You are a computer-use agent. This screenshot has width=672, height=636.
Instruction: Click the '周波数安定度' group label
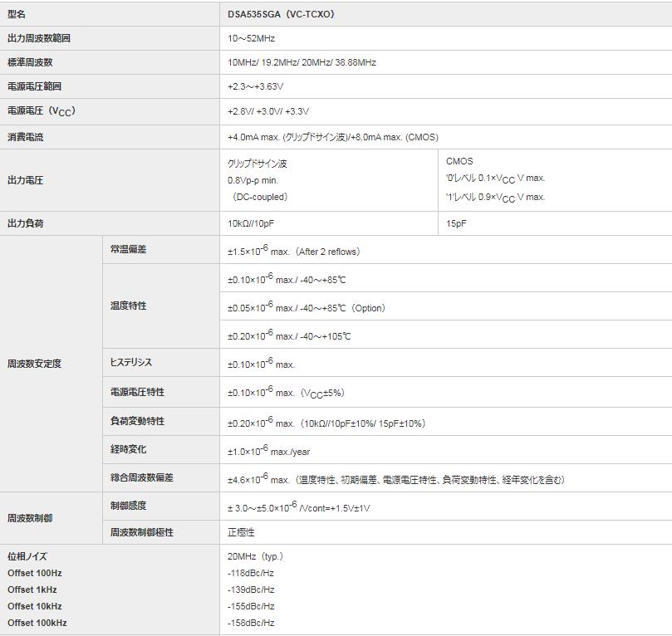(x=34, y=364)
